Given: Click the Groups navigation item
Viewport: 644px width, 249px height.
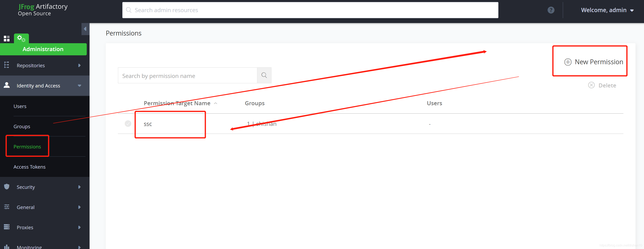Looking at the screenshot, I should pyautogui.click(x=22, y=126).
